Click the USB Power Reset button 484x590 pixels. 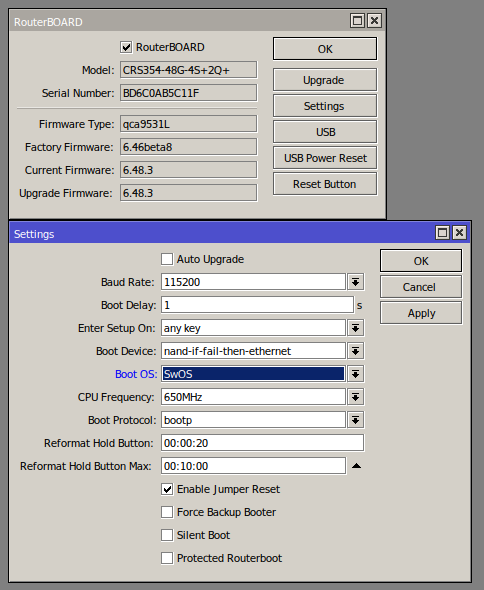click(x=325, y=158)
